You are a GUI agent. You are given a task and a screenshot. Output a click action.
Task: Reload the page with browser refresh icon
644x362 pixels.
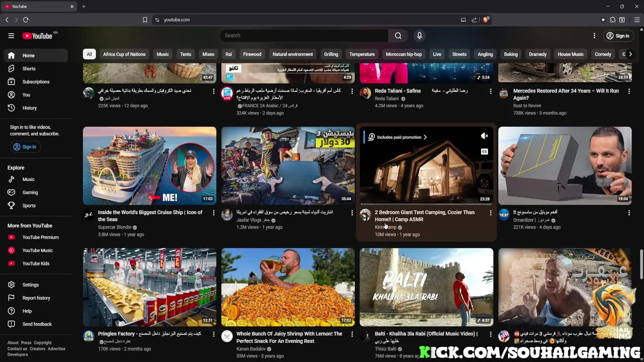26,20
